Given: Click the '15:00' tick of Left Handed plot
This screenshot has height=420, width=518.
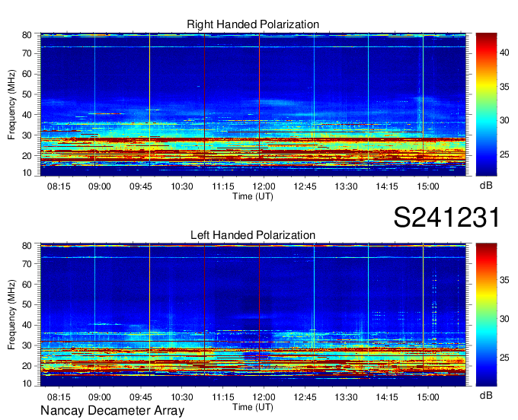Looking at the screenshot, I should pos(428,397).
